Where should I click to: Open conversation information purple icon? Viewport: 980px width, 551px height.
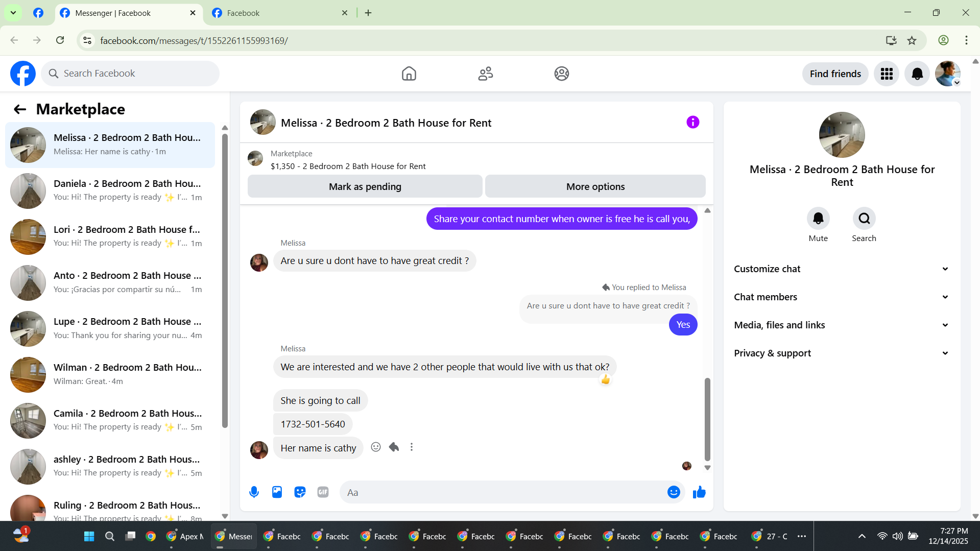[692, 122]
